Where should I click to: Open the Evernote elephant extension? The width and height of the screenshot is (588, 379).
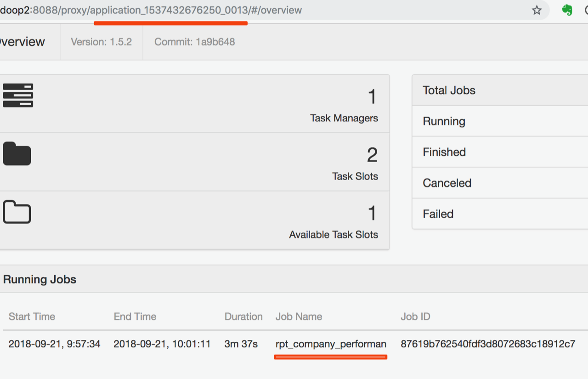tap(567, 10)
